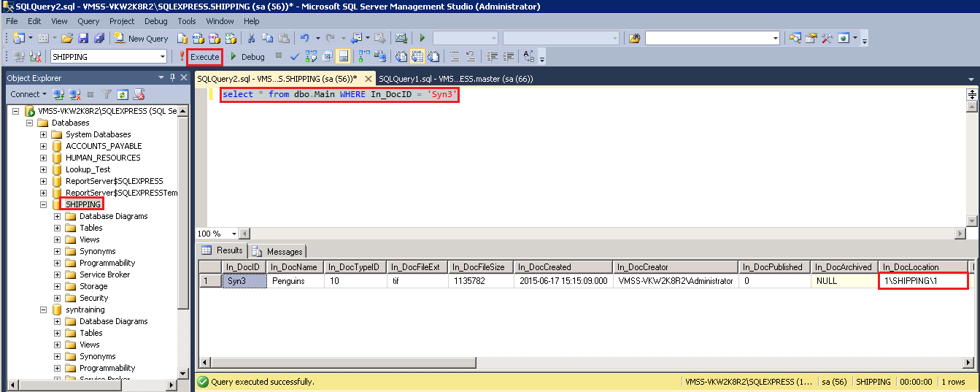980x392 pixels.
Task: Click the Object Explorer disconnect icon
Action: (74, 94)
